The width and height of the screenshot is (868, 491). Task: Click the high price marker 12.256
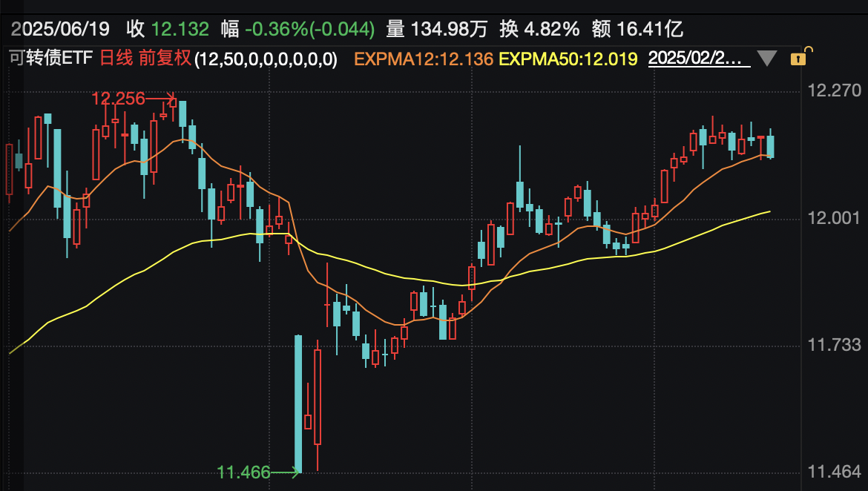coord(118,99)
